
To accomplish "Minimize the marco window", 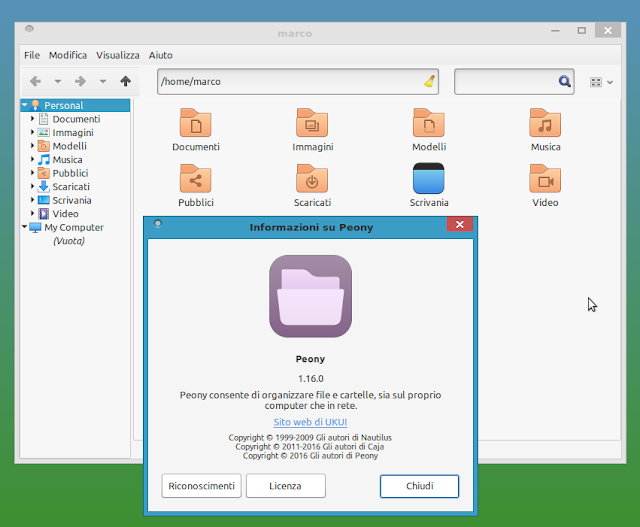I will pyautogui.click(x=555, y=31).
